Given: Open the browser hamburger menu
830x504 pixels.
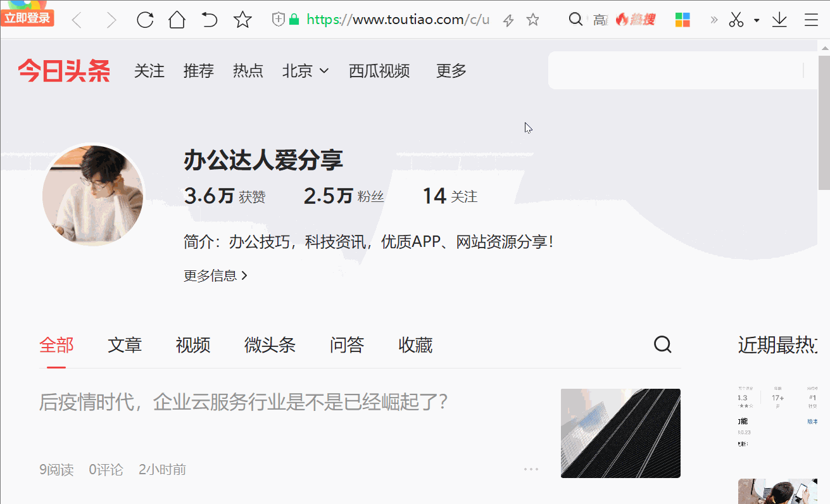Looking at the screenshot, I should point(811,20).
